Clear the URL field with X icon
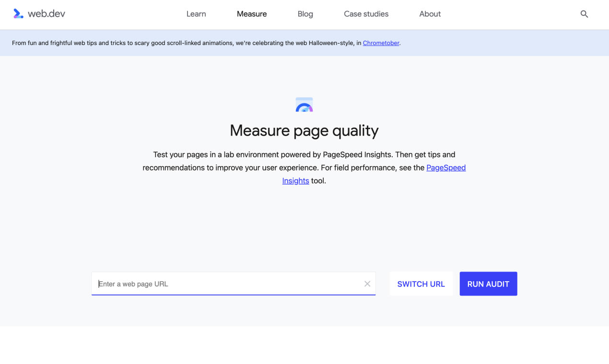This screenshot has height=364, width=609. pos(367,284)
